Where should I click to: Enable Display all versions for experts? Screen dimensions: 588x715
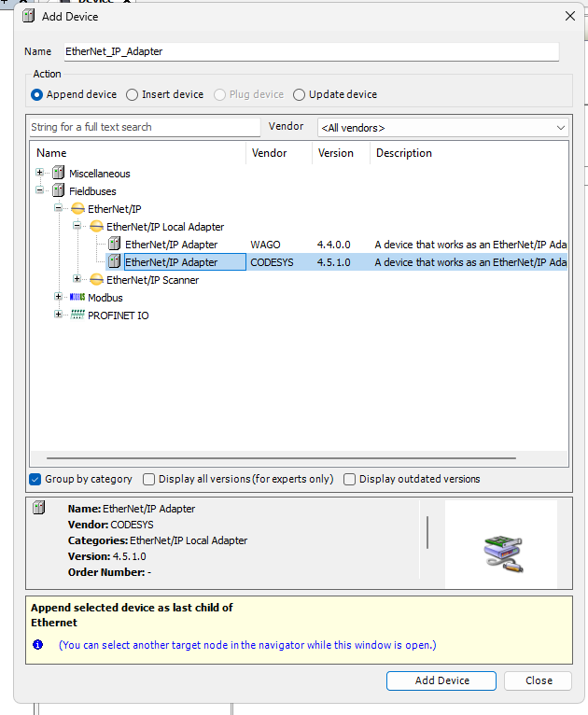click(148, 479)
